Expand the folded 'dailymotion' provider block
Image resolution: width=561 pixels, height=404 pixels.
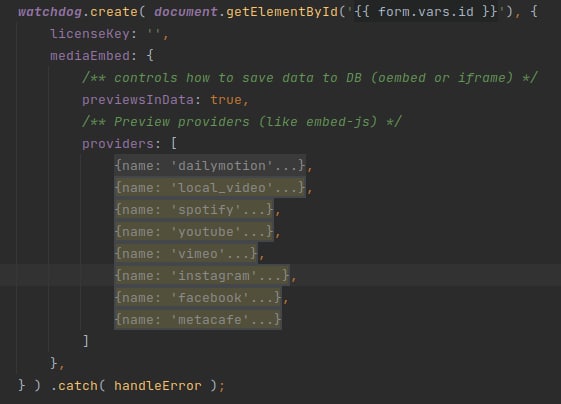(210, 166)
